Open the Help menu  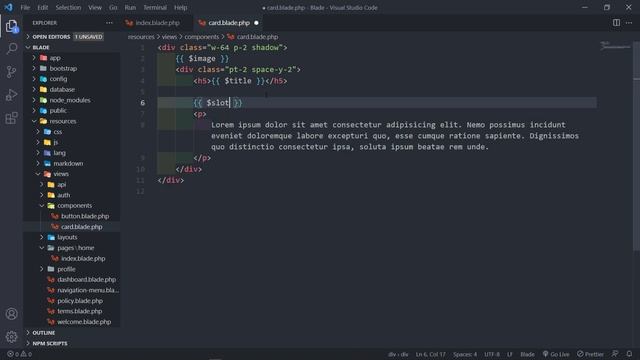tap(180, 7)
